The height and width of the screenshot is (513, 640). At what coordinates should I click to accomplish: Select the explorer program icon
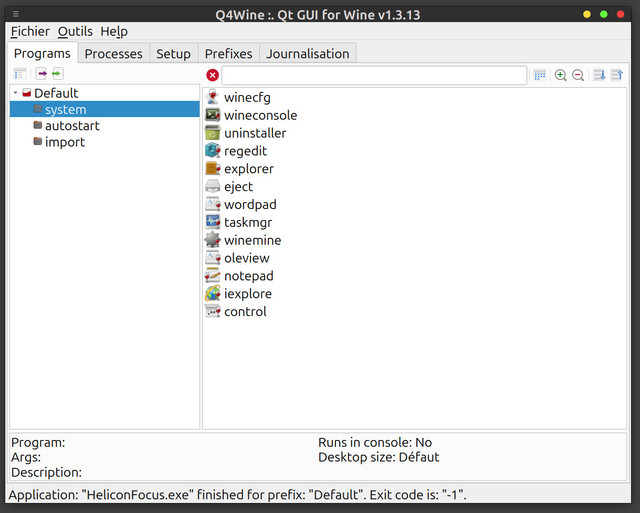tap(212, 169)
